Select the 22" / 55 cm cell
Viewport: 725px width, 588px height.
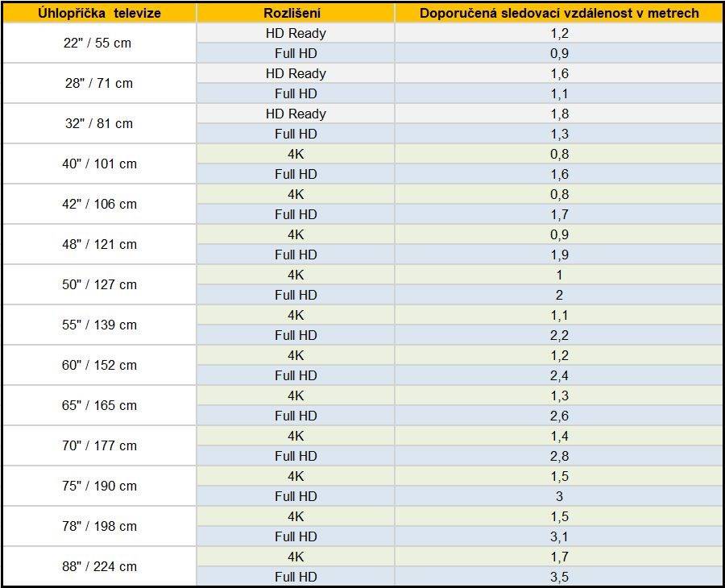[x=99, y=43]
